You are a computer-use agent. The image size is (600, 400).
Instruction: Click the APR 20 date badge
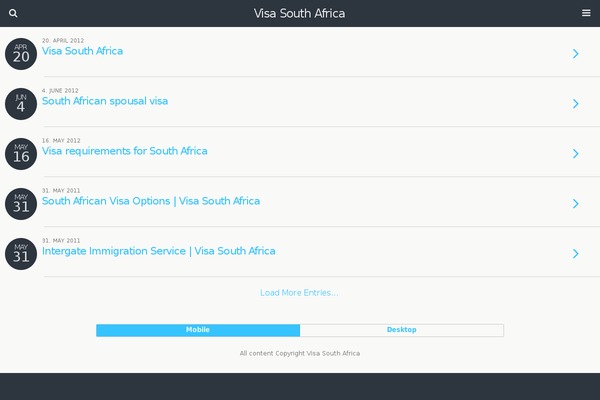pos(21,54)
